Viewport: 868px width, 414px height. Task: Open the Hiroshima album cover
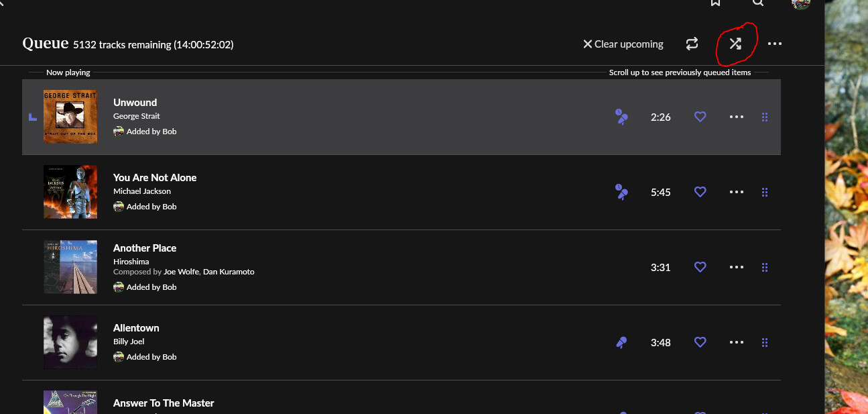coord(70,267)
